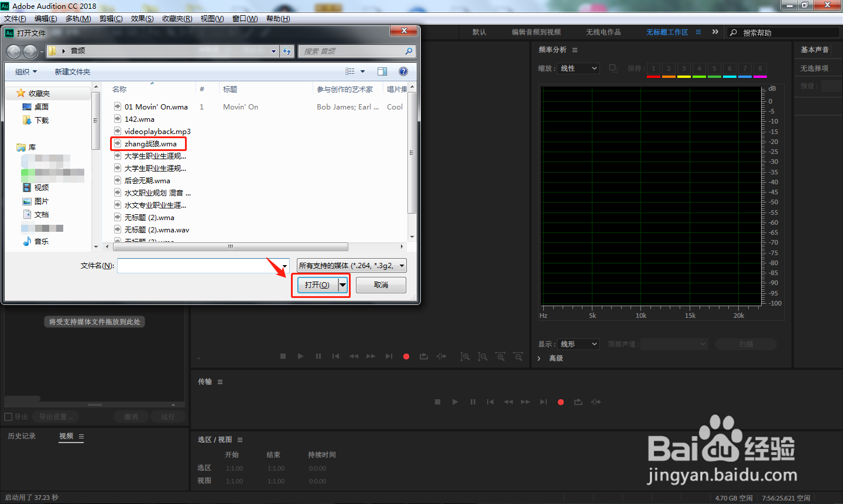Fast forward using the 传输 panel button
The width and height of the screenshot is (843, 504).
(525, 402)
